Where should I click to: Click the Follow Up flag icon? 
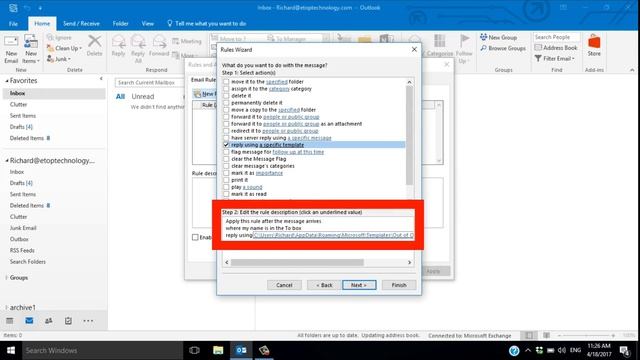point(464,48)
